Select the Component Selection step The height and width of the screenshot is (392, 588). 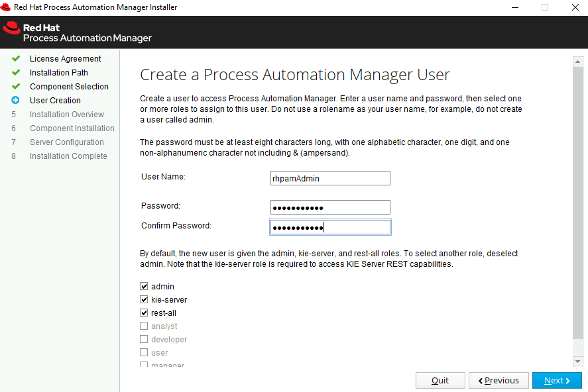tap(69, 87)
